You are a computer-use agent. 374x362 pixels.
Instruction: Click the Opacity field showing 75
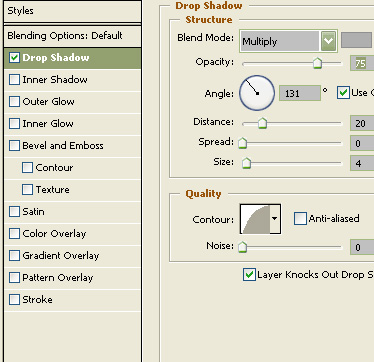pyautogui.click(x=362, y=63)
